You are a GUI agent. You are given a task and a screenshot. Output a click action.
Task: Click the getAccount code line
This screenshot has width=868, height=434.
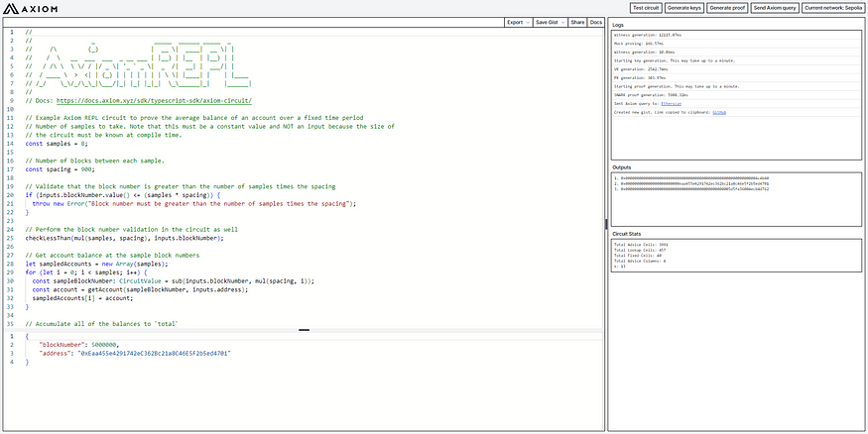coord(140,289)
